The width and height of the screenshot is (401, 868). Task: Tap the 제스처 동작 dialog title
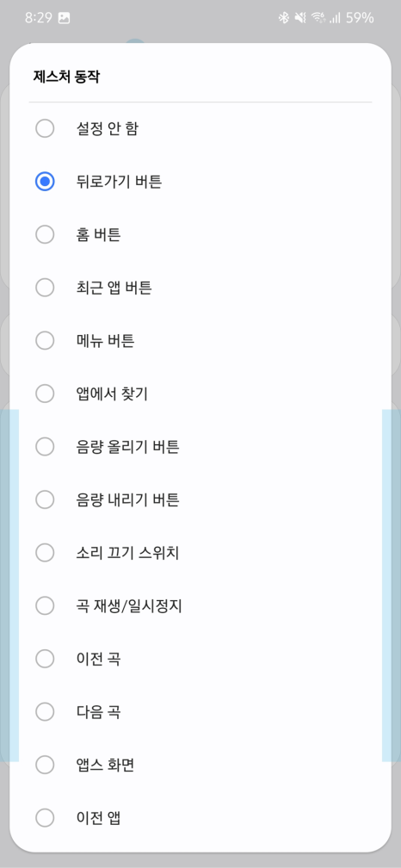point(65,77)
